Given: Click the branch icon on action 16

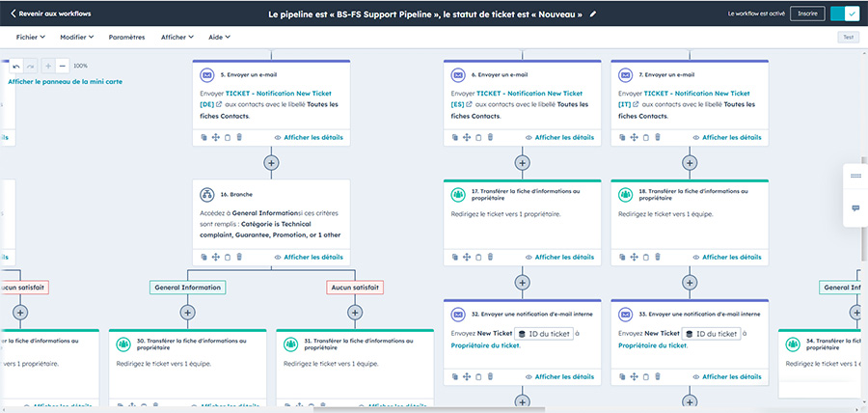Looking at the screenshot, I should 207,194.
